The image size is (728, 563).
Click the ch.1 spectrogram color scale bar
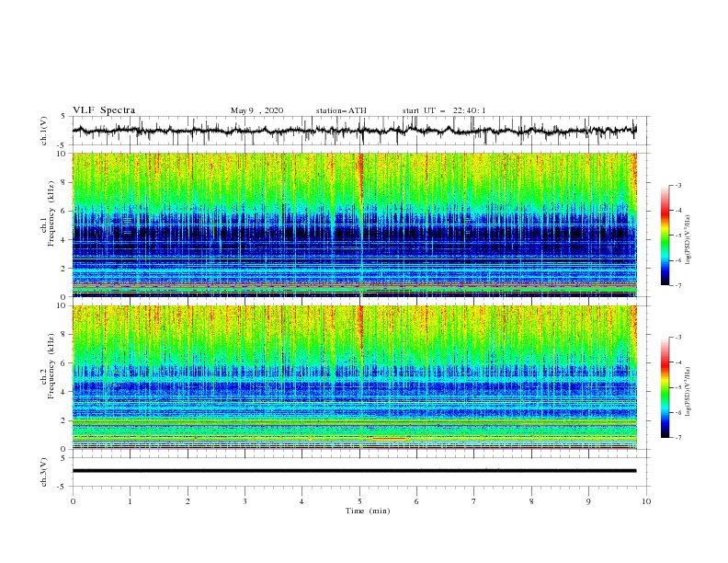pos(665,236)
